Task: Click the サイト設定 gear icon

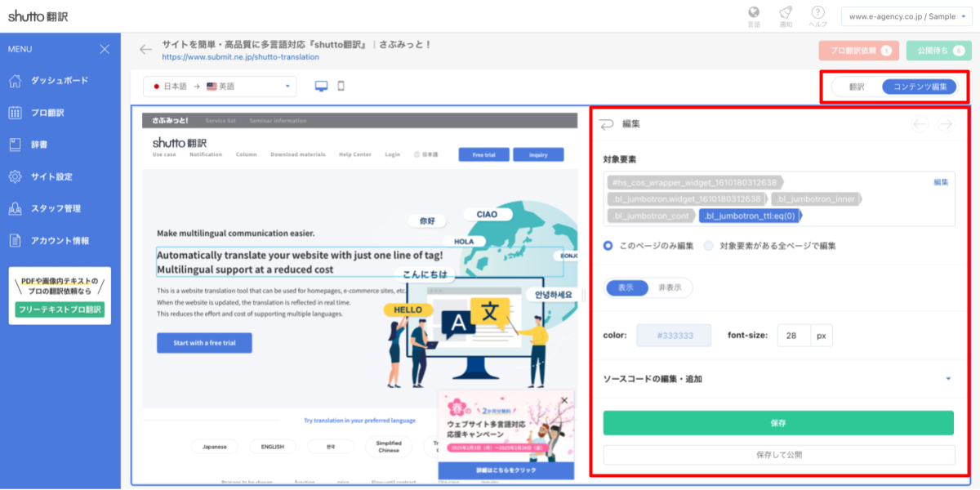Action: 15,176
